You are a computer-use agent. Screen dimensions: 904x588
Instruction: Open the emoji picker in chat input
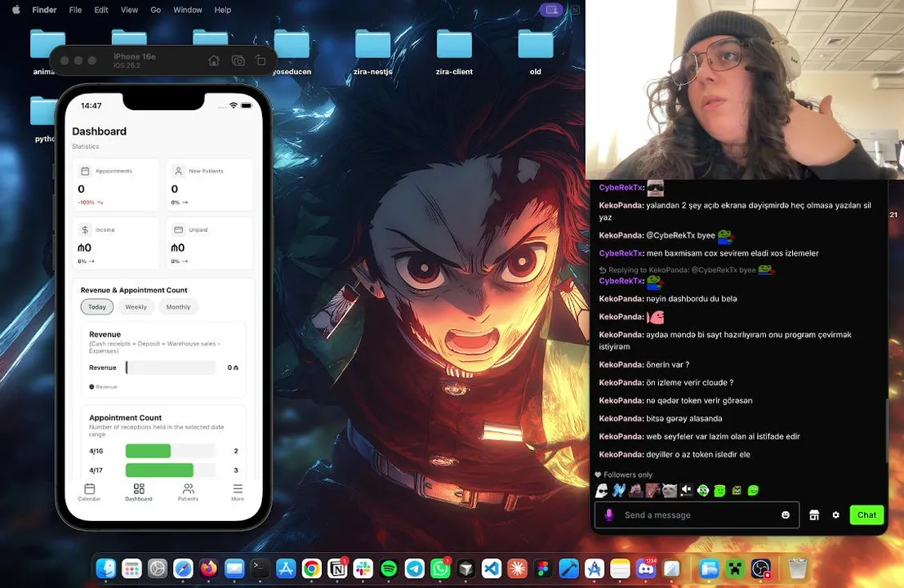(786, 514)
